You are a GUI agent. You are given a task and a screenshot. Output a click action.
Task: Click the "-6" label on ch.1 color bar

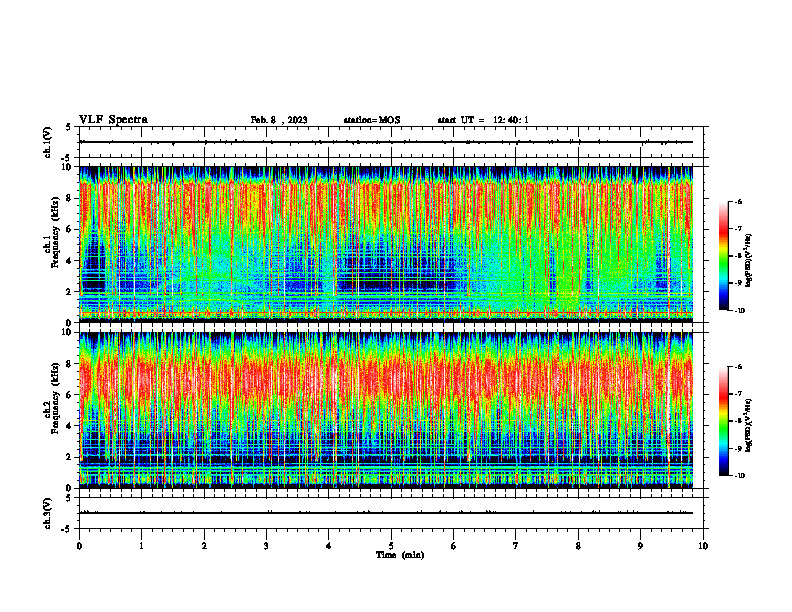738,202
